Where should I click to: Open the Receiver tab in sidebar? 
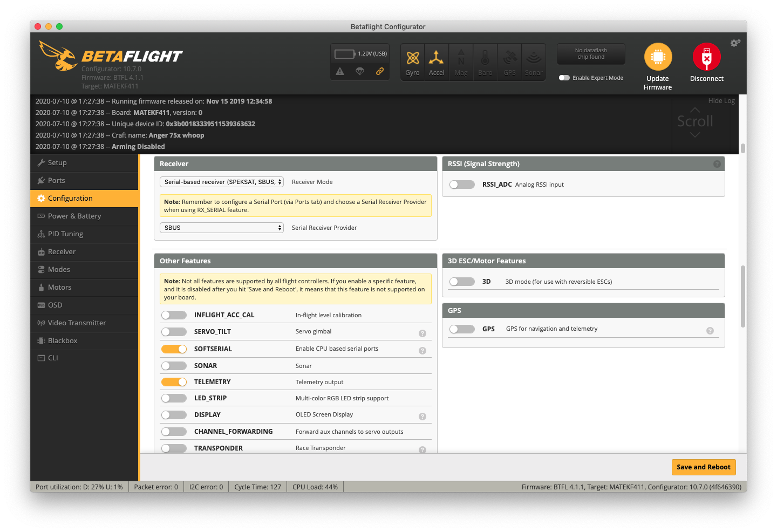[x=84, y=251]
